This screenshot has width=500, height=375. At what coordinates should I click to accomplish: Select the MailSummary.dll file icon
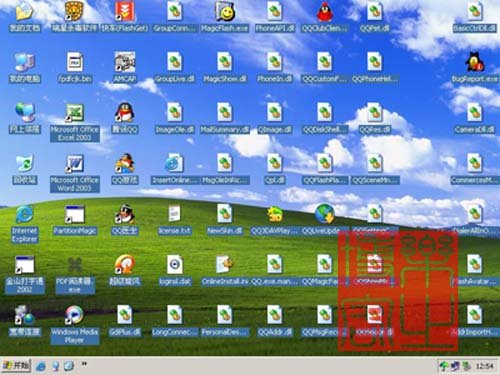225,112
